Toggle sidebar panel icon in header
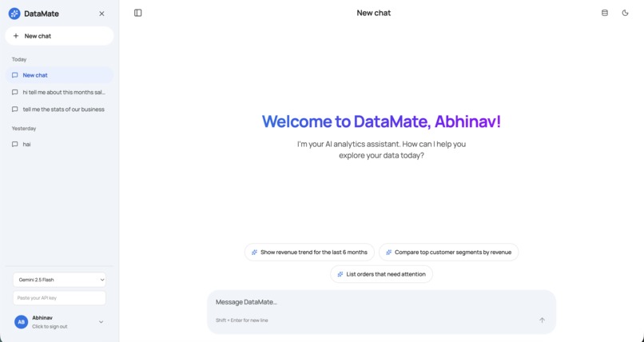The height and width of the screenshot is (342, 644). click(138, 13)
